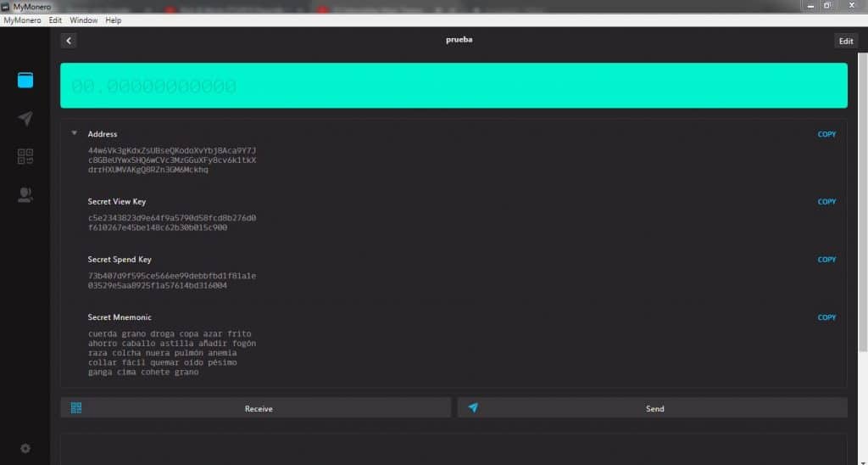
Task: Click the QR icon on the Receive button
Action: tap(76, 408)
